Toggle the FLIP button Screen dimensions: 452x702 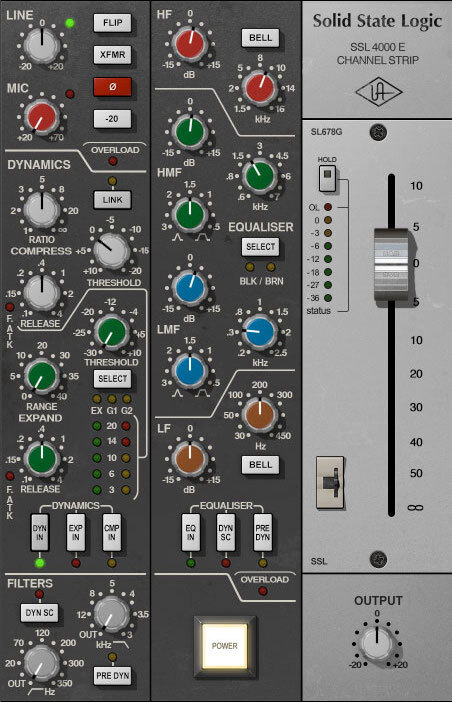click(x=112, y=23)
